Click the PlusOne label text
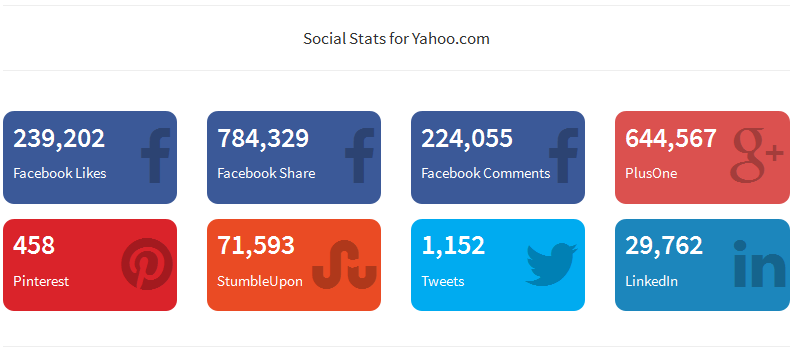Image resolution: width=797 pixels, height=364 pixels. point(651,173)
